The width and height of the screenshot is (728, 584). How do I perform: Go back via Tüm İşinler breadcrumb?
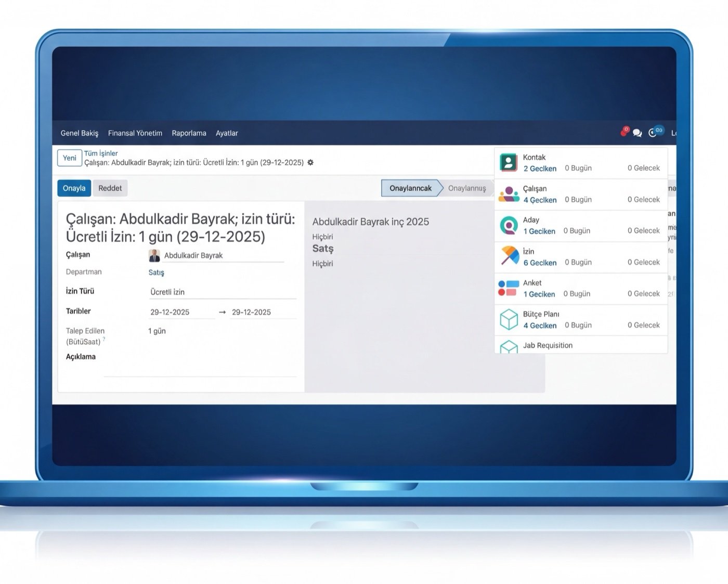point(101,153)
